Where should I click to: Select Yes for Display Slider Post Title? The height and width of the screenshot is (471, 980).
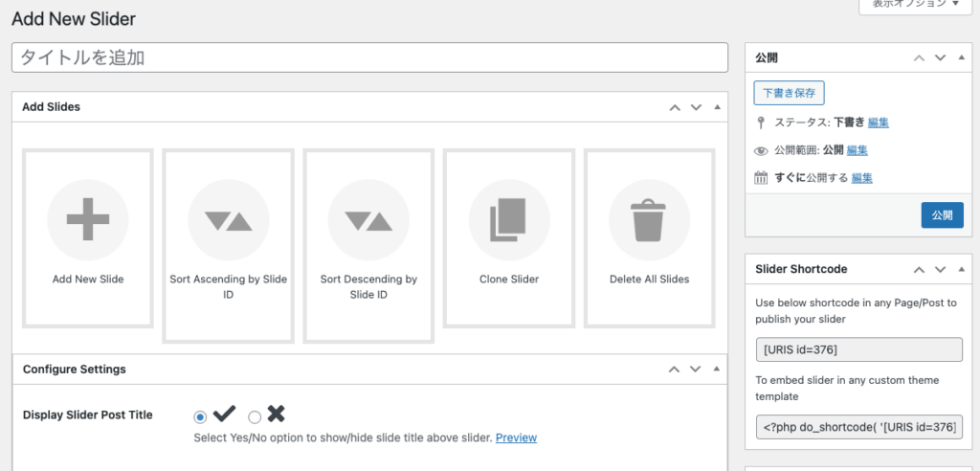[x=200, y=417]
